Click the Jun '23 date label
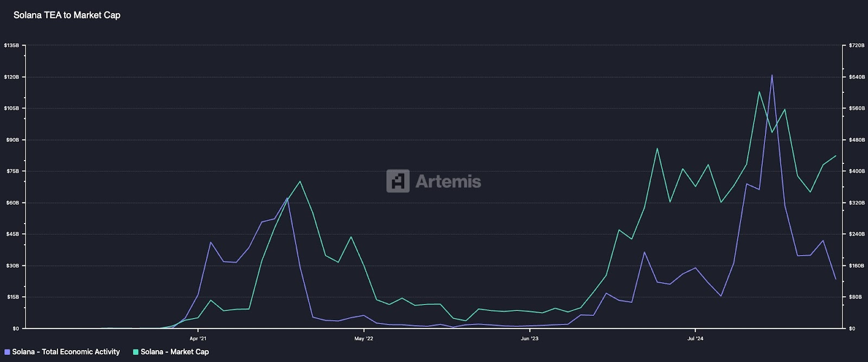Screen dimensions: 868x362 tap(529, 339)
